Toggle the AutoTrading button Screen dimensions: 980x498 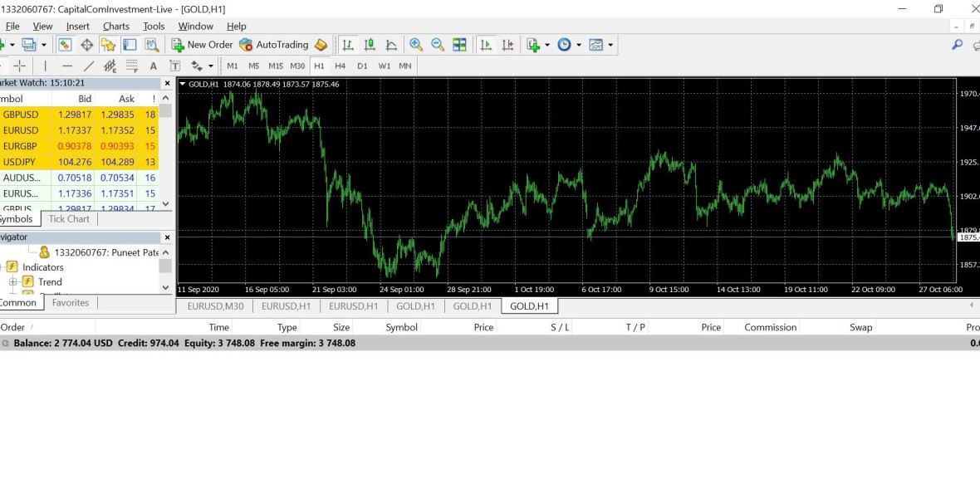274,44
